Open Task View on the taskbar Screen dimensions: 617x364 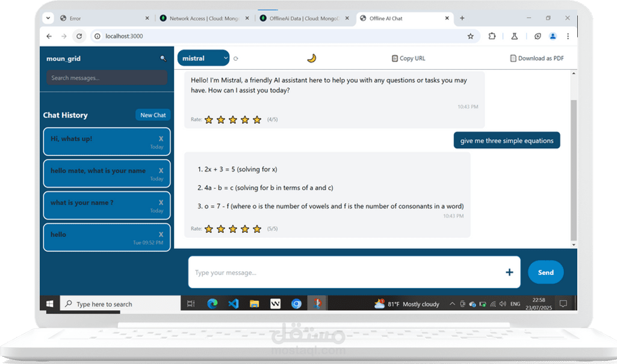click(191, 304)
